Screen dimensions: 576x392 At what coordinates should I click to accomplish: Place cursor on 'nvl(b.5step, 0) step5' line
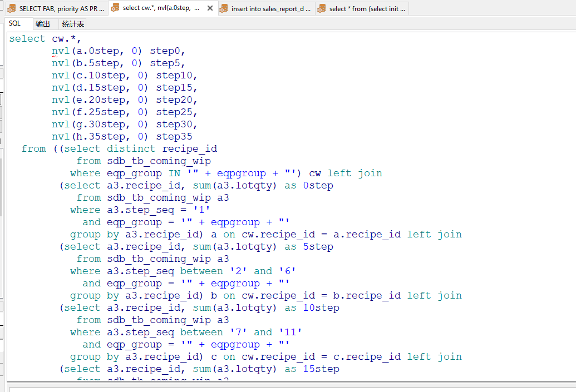coord(119,63)
